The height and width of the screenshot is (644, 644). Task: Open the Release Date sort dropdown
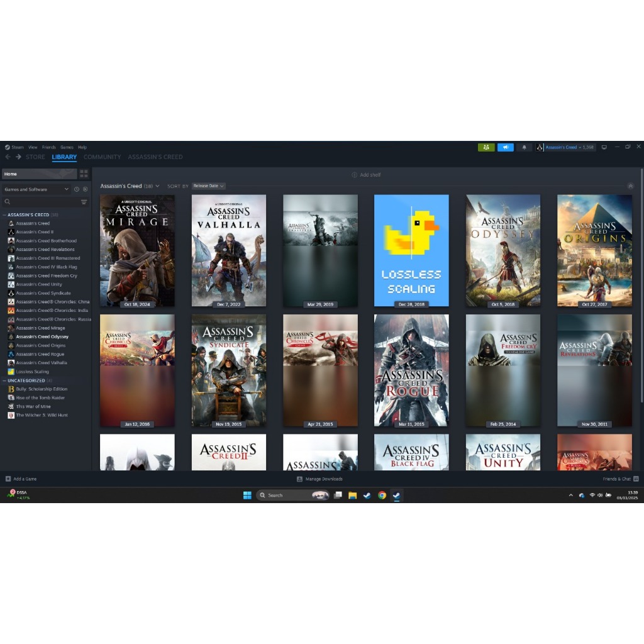tap(209, 186)
